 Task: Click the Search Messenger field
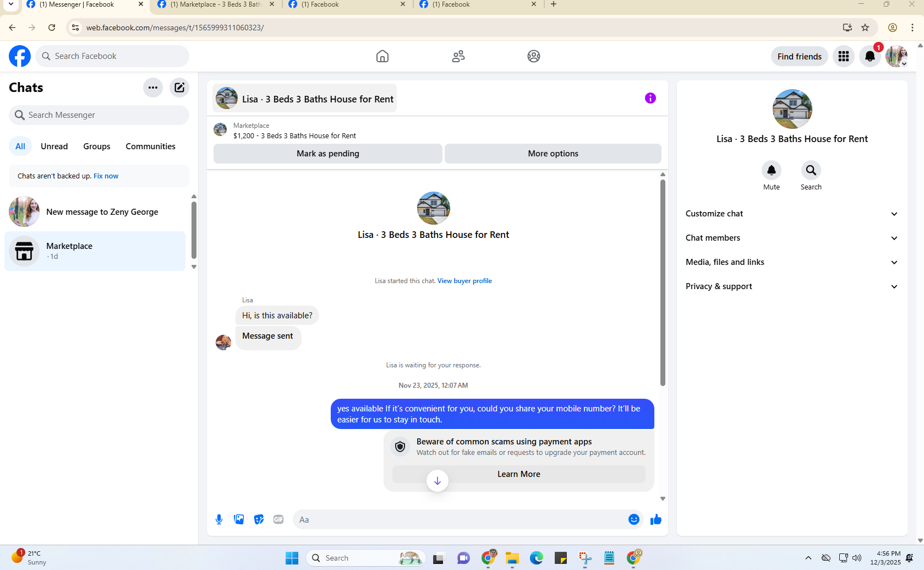pos(99,115)
